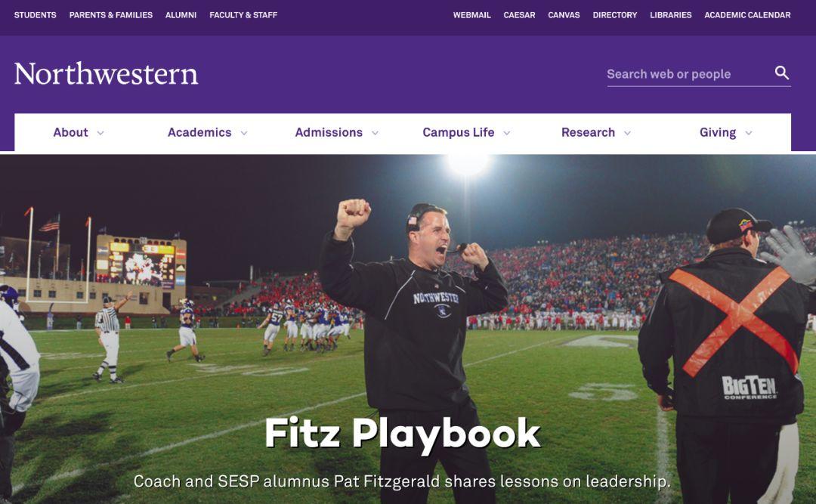Open the Academic Calendar link
816x504 pixels.
(x=747, y=15)
